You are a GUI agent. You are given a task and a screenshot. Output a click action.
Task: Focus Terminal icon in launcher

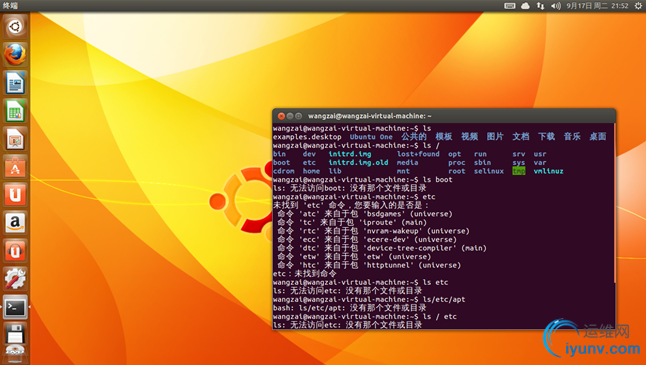coord(15,307)
